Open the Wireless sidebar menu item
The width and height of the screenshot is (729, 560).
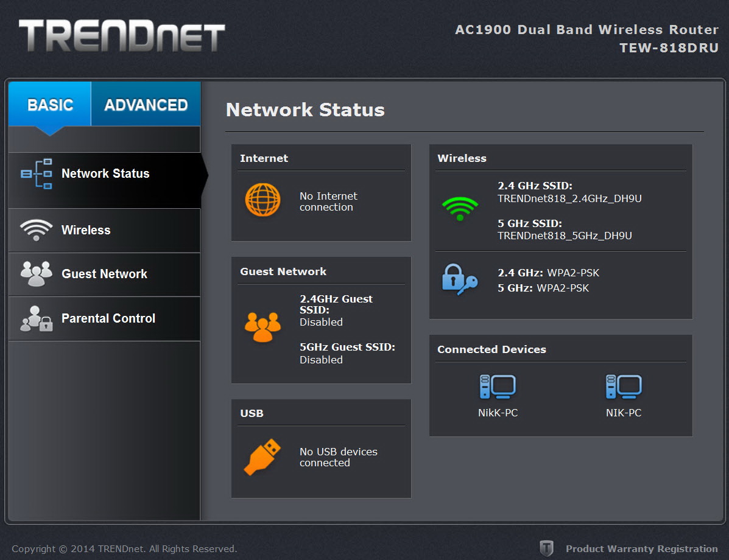pyautogui.click(x=105, y=231)
